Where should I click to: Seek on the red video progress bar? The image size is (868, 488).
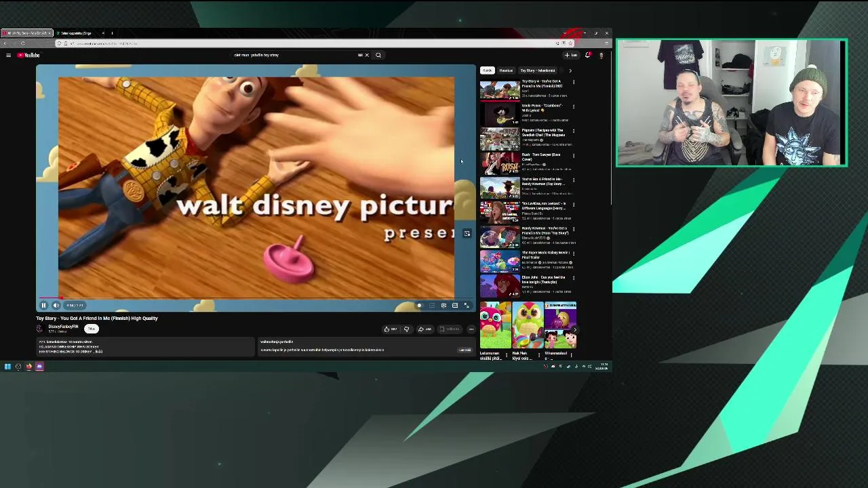256,298
